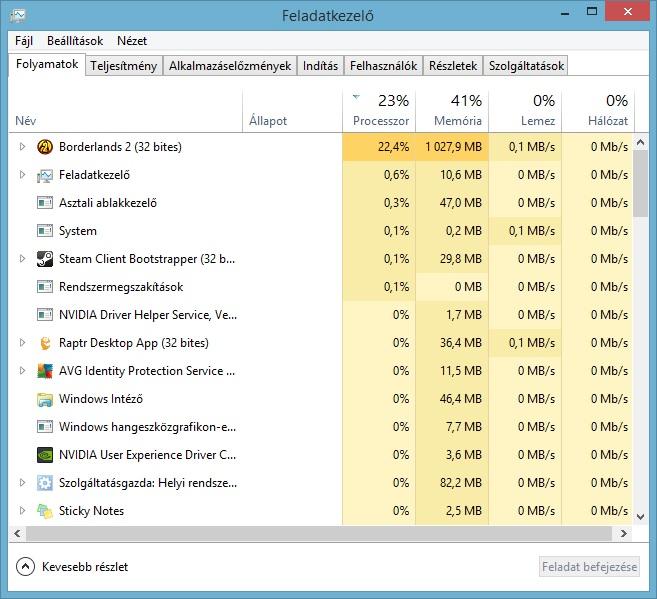Select the Rendszermegszakítások process name
The width and height of the screenshot is (657, 599).
click(x=121, y=287)
